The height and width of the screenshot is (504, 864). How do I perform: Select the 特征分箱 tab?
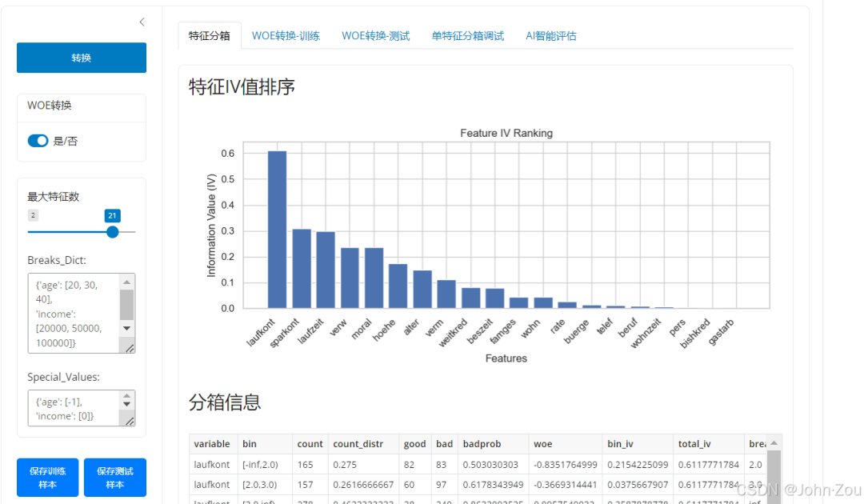click(x=210, y=36)
